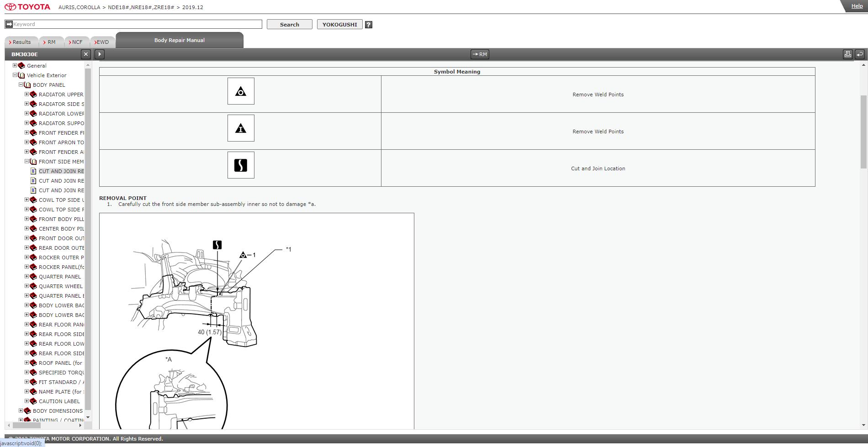This screenshot has height=447, width=868.
Task: Switch to the RM tab
Action: (x=51, y=42)
